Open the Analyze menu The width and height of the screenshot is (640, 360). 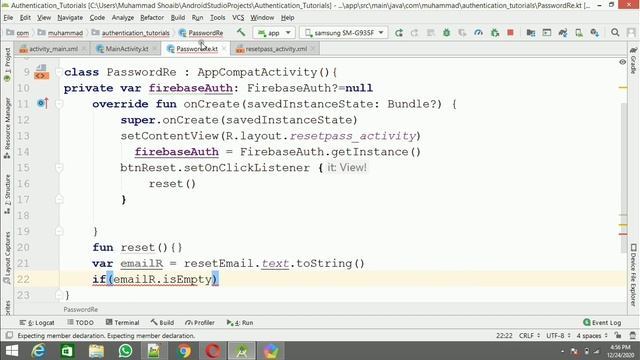pyautogui.click(x=122, y=18)
